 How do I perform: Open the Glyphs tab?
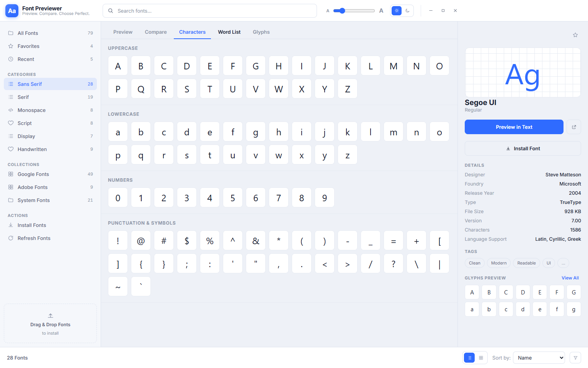(x=261, y=32)
